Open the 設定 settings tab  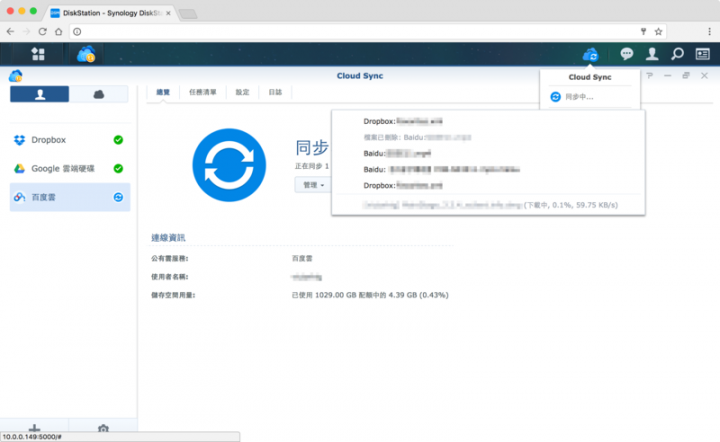pos(242,92)
